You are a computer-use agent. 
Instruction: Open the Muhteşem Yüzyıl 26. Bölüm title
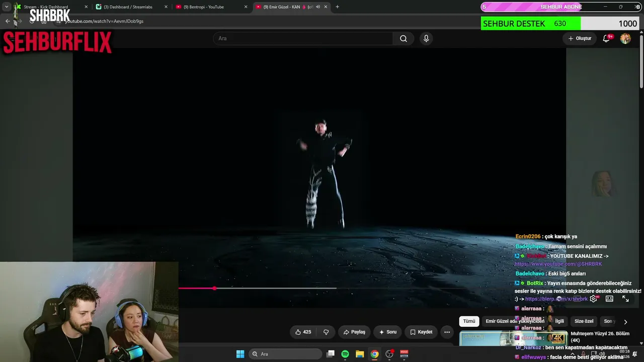[x=600, y=337]
